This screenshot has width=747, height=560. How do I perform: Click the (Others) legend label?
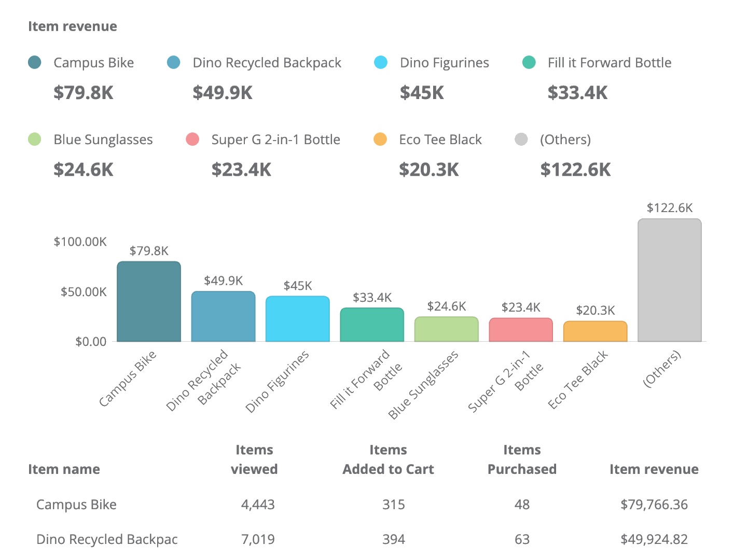coord(565,140)
